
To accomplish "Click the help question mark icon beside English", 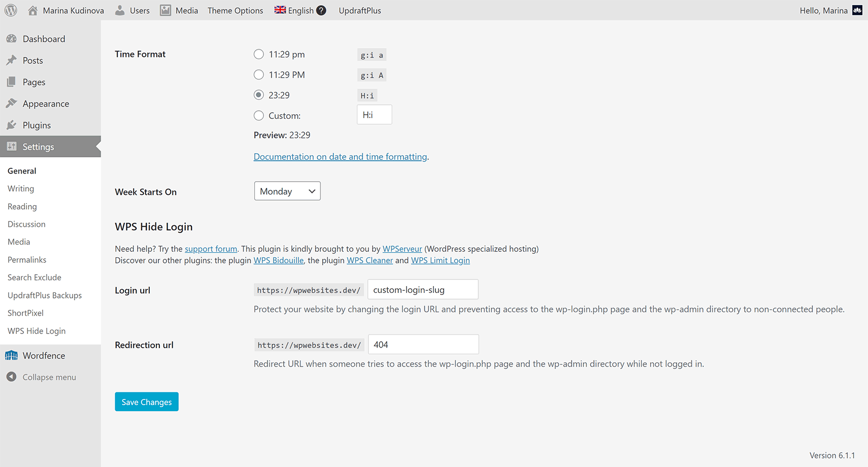I will pyautogui.click(x=321, y=10).
